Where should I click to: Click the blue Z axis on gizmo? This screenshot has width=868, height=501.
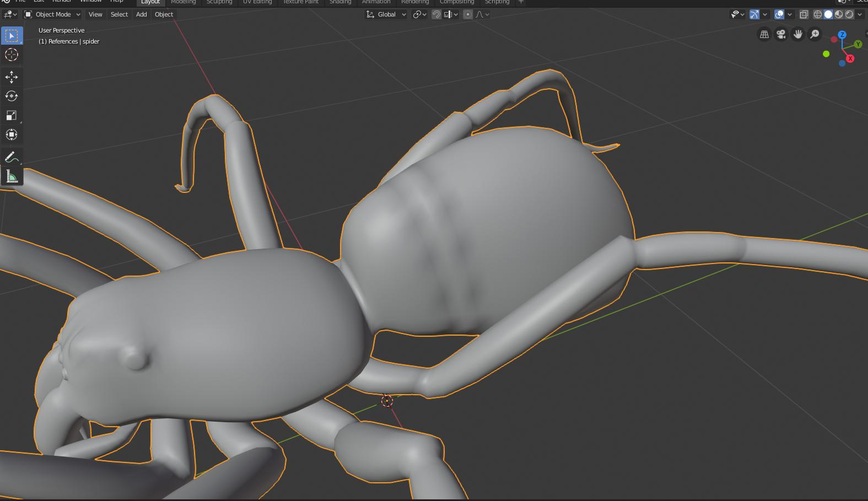(x=842, y=35)
